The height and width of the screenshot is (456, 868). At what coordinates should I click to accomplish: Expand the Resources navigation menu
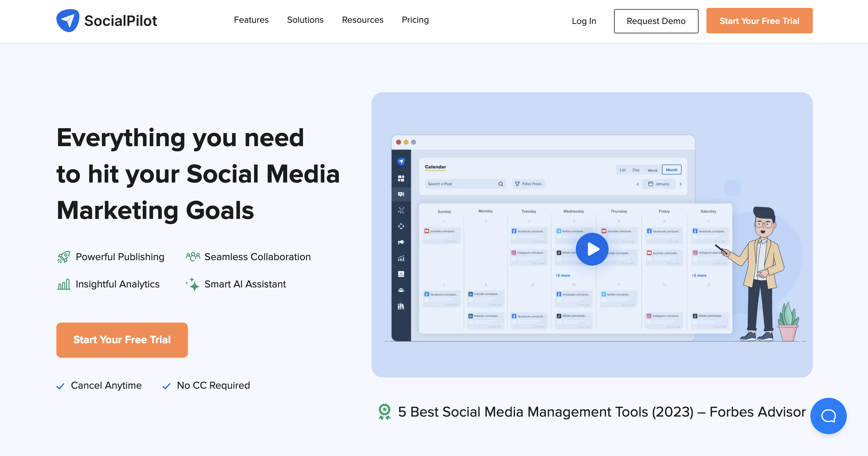coord(362,20)
